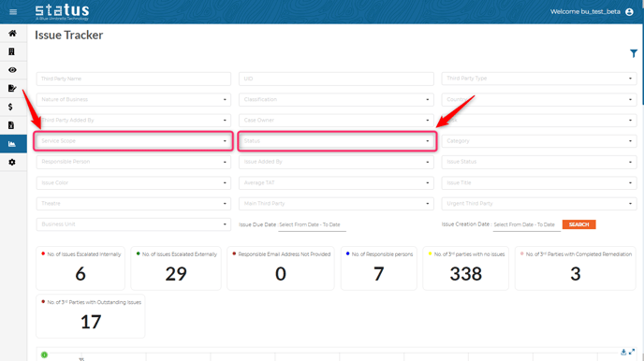Focus the Third Party Name field
Viewport: 644px width, 361px height.
(134, 79)
